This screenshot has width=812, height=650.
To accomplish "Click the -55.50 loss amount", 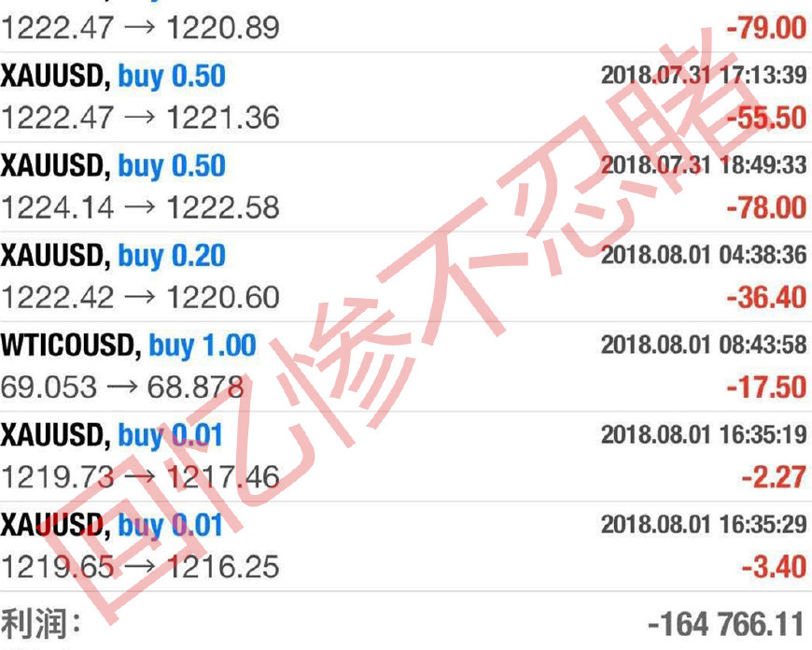I will click(x=766, y=118).
